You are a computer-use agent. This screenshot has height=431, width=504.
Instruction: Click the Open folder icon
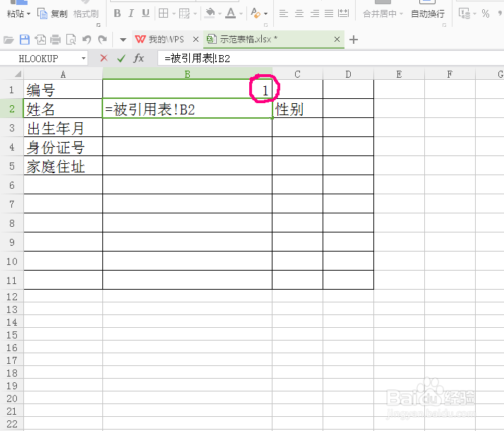[x=8, y=40]
